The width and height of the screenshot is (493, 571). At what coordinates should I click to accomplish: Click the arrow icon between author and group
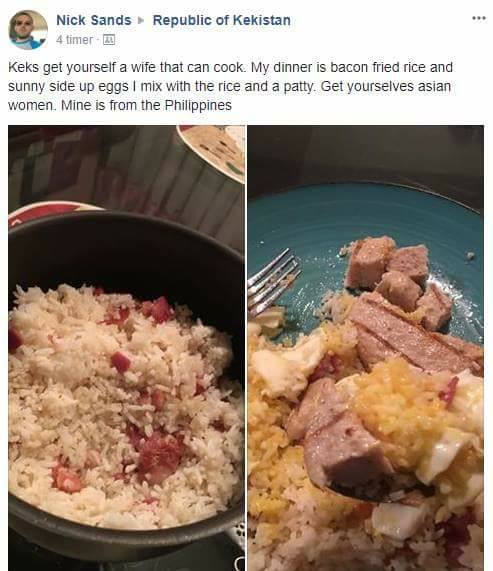141,20
